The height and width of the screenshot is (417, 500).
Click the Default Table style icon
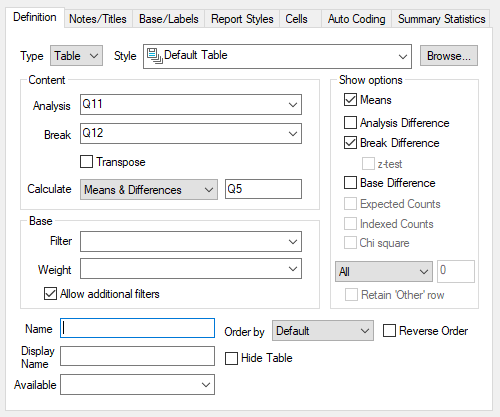tap(154, 56)
